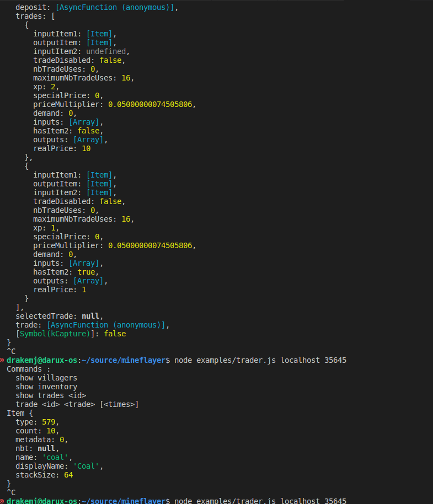Click the 'realPrice: 1' line
Screen dimensions: 433x504
tap(60, 289)
